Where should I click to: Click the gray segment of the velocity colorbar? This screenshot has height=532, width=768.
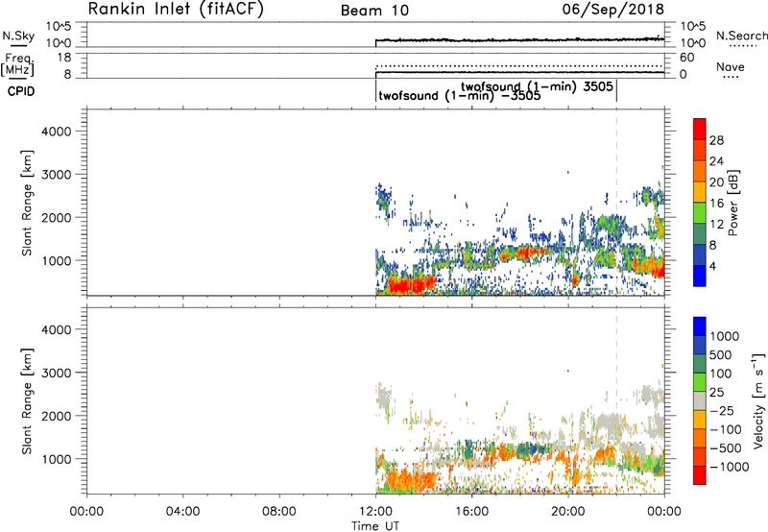tap(700, 400)
